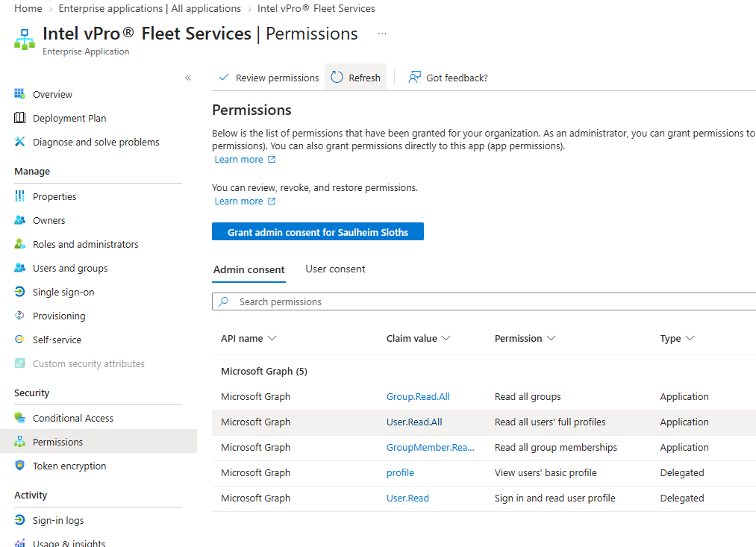Sort by Permission column chevron
The height and width of the screenshot is (547, 756).
551,338
